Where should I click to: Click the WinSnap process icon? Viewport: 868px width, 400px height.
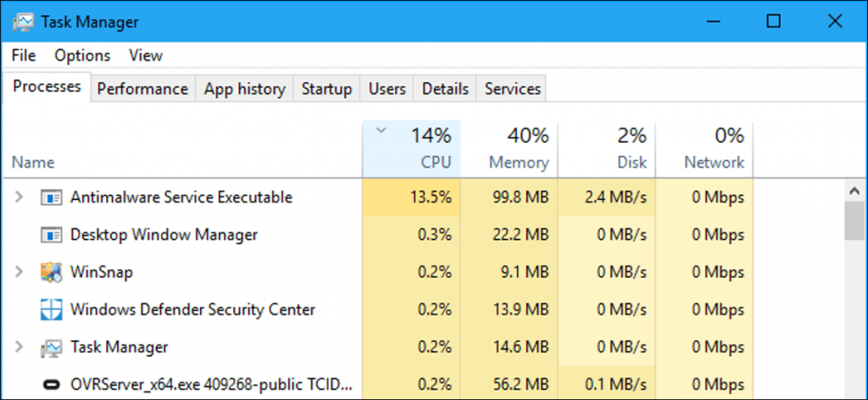52,273
